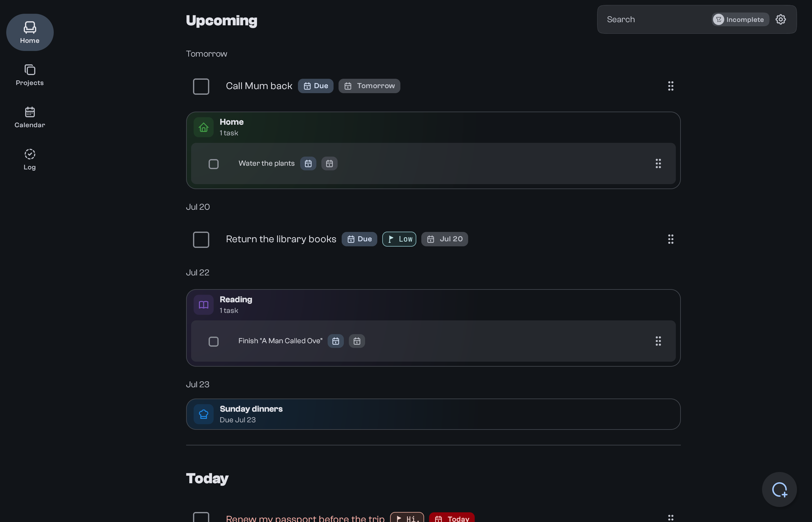Go to Projects in sidebar
This screenshot has width=812, height=522.
click(x=30, y=75)
